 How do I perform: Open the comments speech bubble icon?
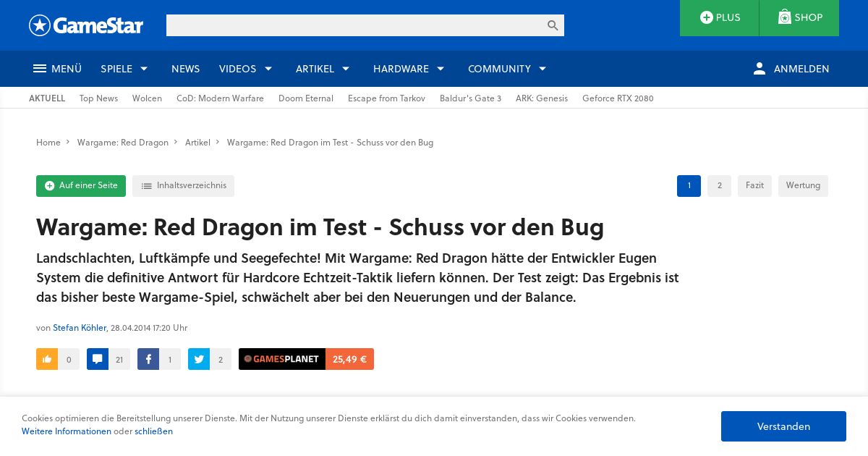coord(98,359)
